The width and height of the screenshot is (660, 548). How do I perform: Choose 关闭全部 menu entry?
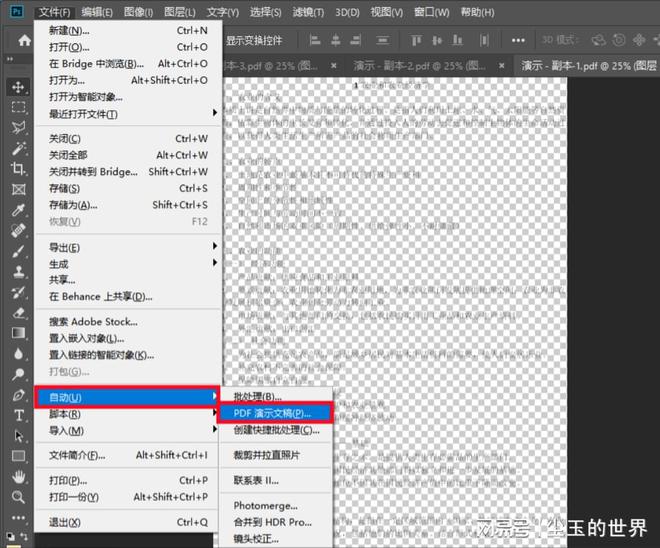[128, 155]
